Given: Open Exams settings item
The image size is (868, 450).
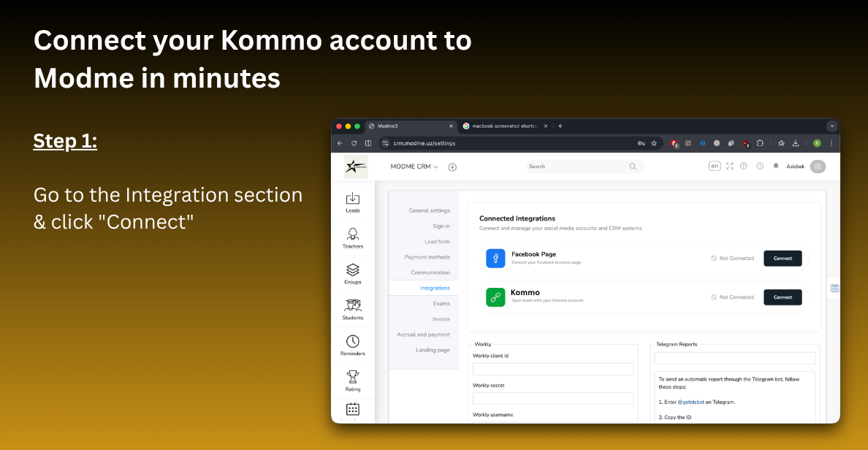Looking at the screenshot, I should tap(442, 304).
